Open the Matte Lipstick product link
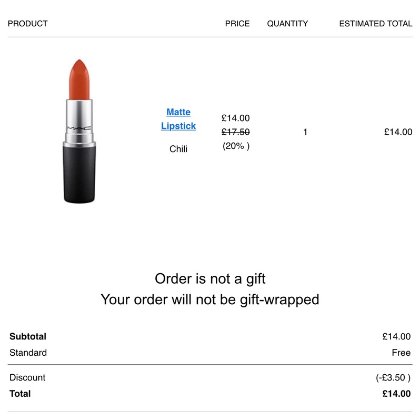 tap(178, 119)
